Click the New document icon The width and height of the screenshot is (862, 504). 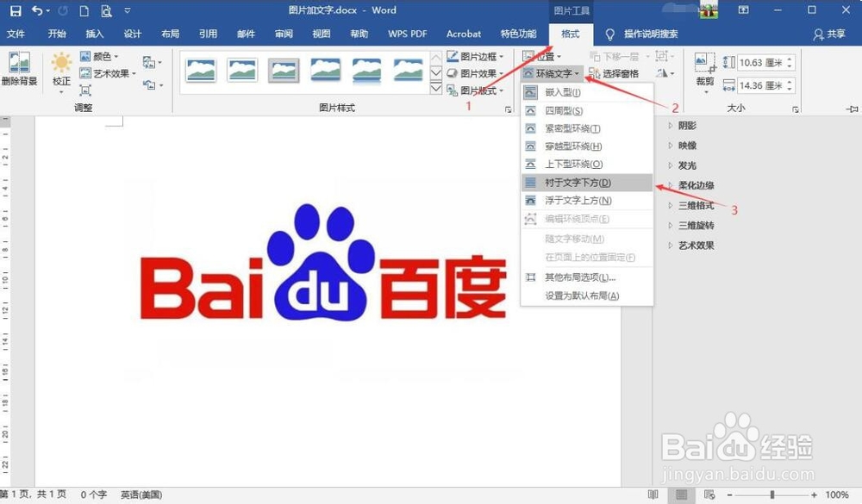point(84,10)
